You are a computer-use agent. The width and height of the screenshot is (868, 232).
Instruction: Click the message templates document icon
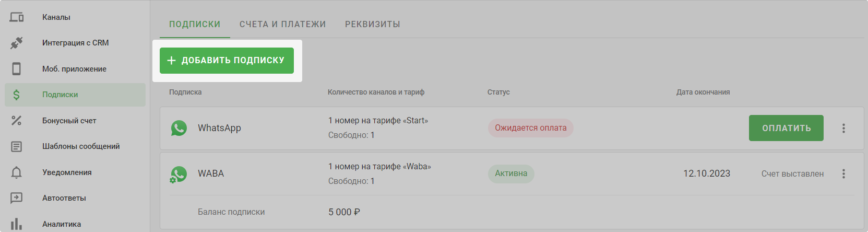17,146
